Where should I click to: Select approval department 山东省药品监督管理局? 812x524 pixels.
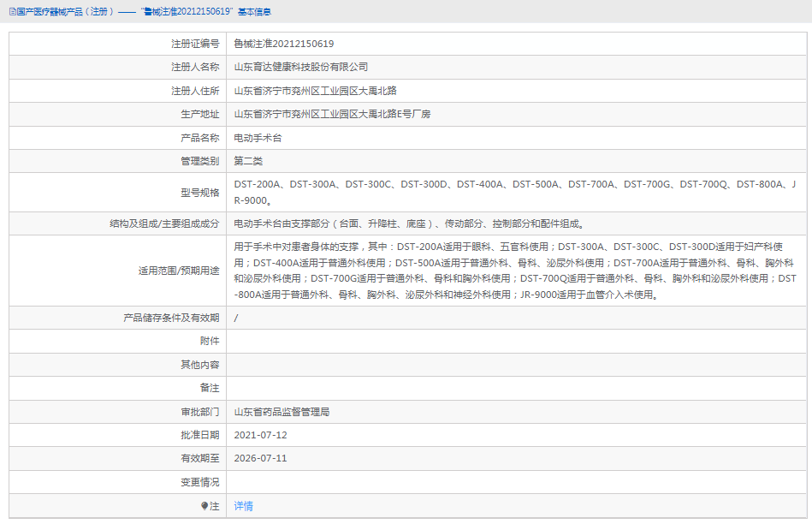pyautogui.click(x=282, y=412)
